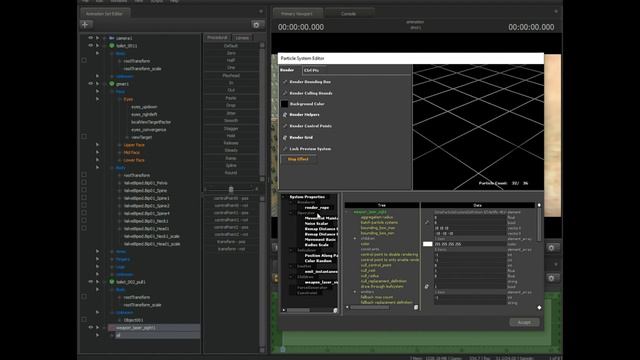640x360 pixels.
Task: Click the white color swatch in Data column
Action: (427, 244)
